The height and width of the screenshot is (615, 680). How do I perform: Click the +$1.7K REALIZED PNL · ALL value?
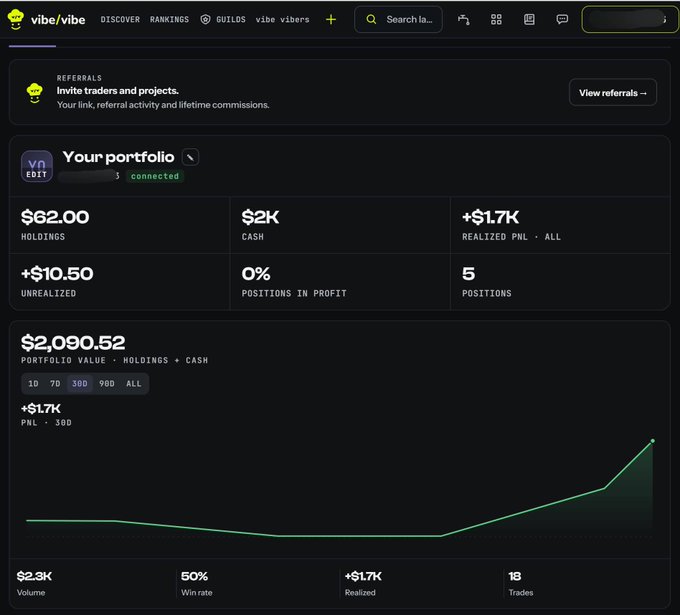[x=490, y=217]
